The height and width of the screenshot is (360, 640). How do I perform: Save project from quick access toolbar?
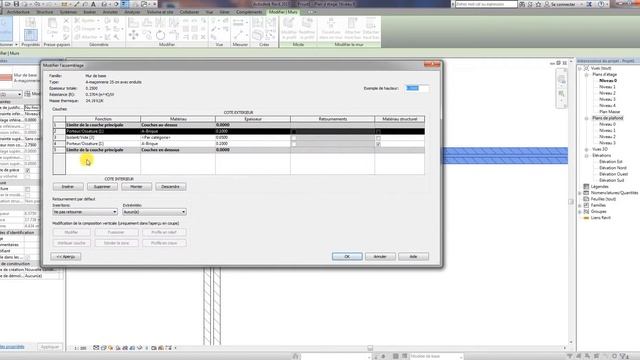(17, 4)
